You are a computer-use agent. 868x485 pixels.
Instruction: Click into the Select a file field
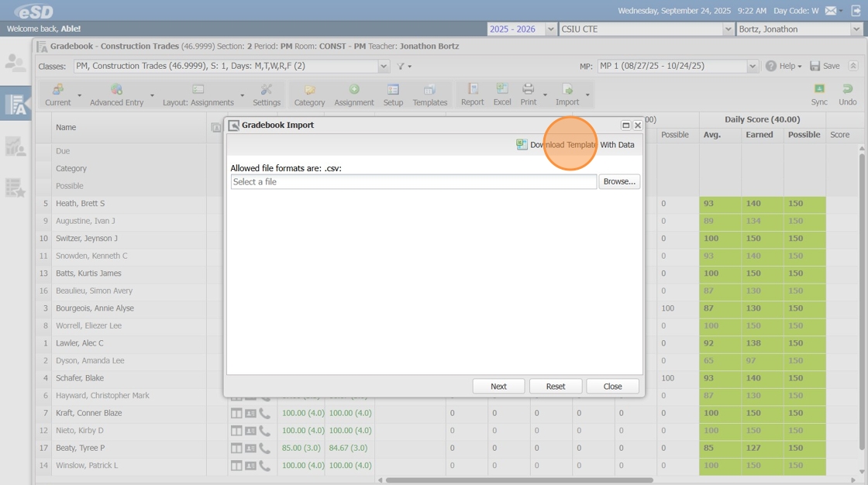414,181
